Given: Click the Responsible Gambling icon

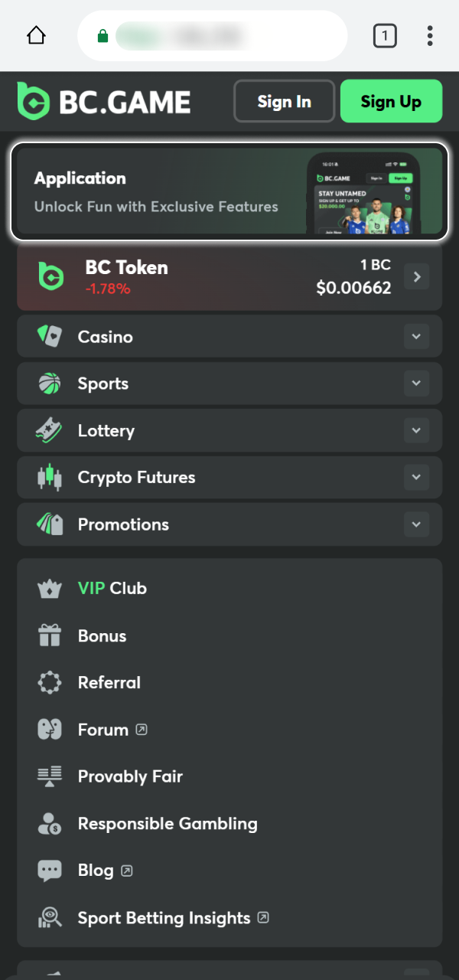Looking at the screenshot, I should click(49, 823).
